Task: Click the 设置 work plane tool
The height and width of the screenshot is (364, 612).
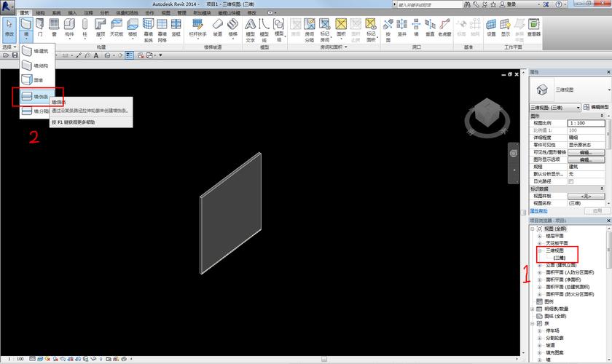Action: pos(491,28)
